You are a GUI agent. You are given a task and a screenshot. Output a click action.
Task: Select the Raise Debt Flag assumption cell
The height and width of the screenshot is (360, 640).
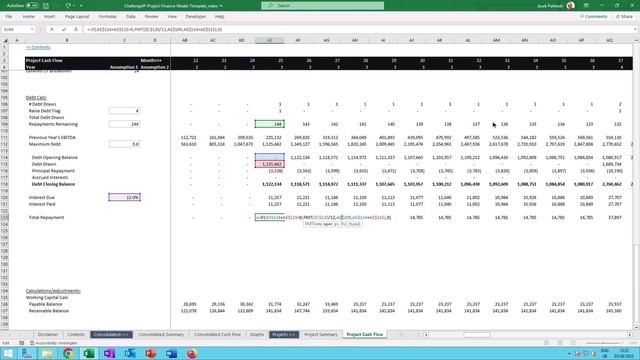click(x=124, y=111)
